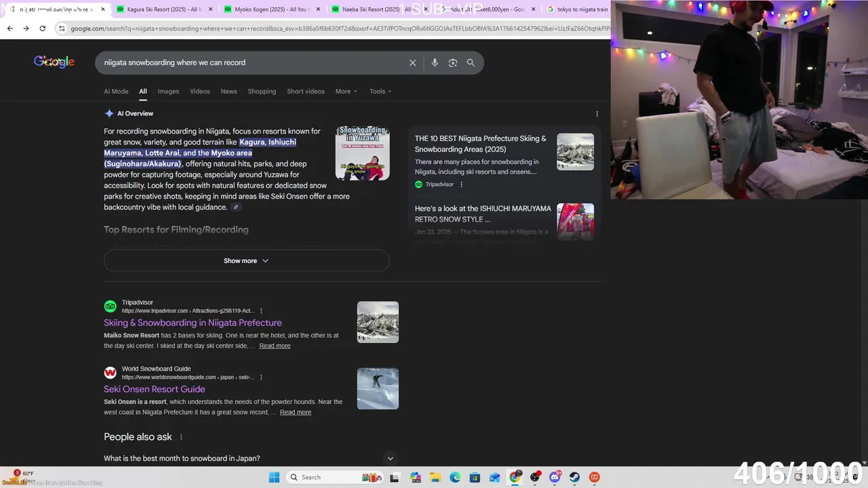Open Tripadvisor search result three-dot menu
Image resolution: width=868 pixels, height=488 pixels.
click(x=261, y=311)
